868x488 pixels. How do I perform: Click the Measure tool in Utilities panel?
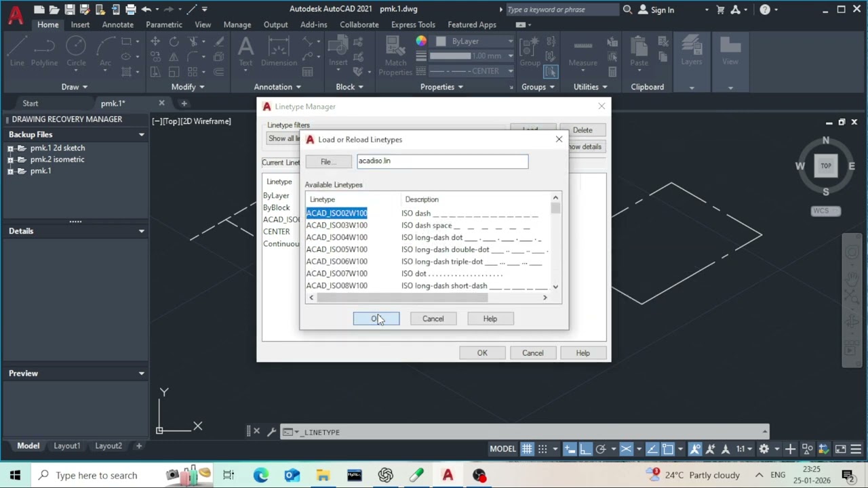[583, 52]
